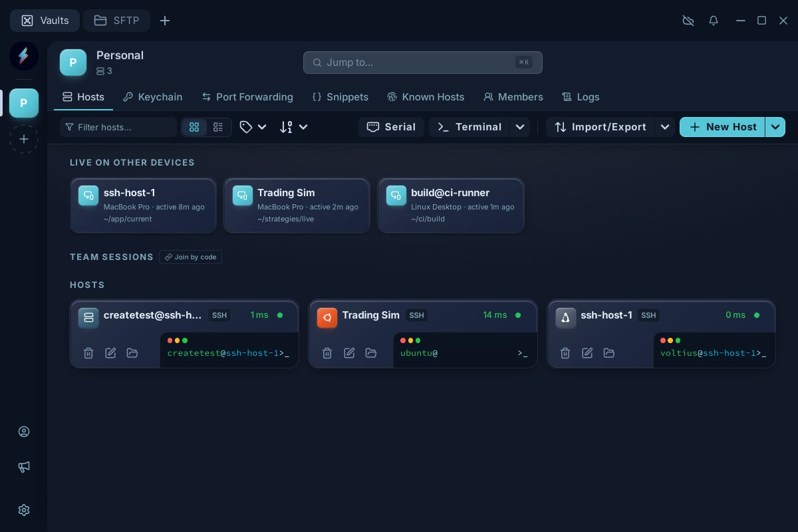Screen dimensions: 798x532
Task: Click the New Host button
Action: point(722,127)
